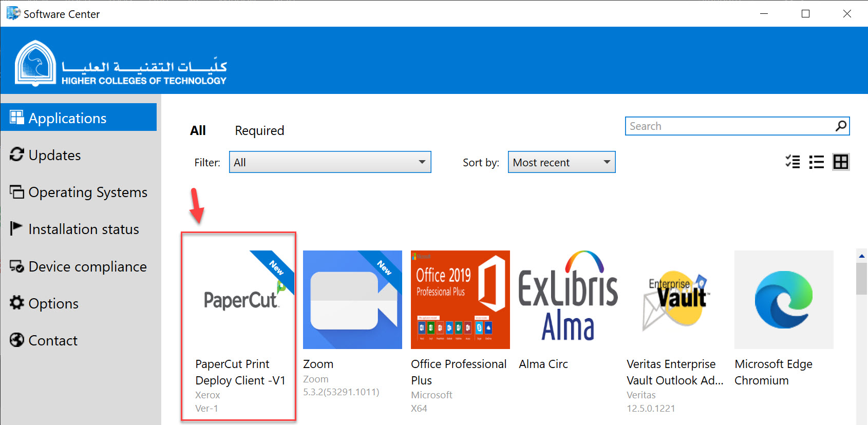Viewport: 868px width, 425px height.
Task: Click the Zoom version 5.3.2(53291.1011) text
Action: click(x=341, y=392)
